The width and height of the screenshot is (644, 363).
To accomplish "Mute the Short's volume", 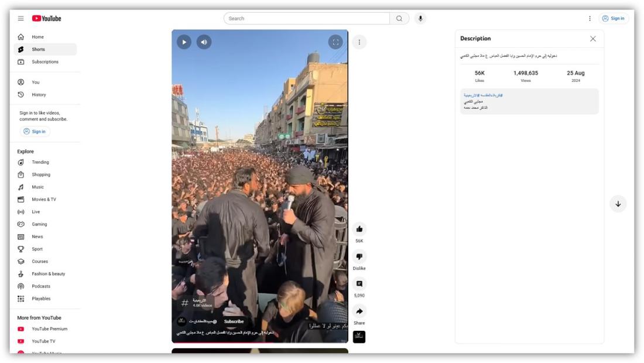I will tap(204, 42).
